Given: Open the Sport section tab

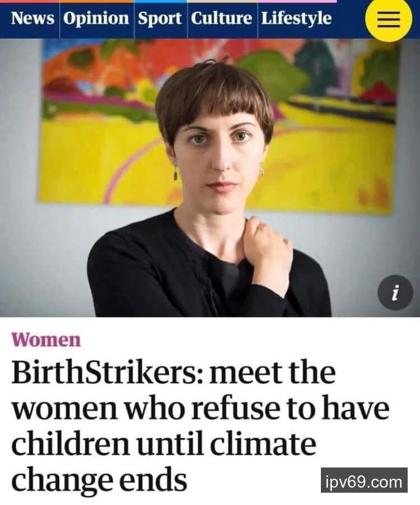Looking at the screenshot, I should 160,18.
